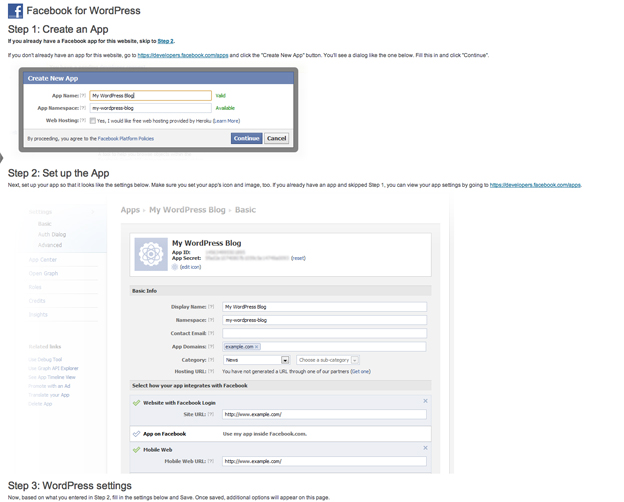Click the small gear beside edit icon
This screenshot has width=624, height=502.
coord(174,267)
